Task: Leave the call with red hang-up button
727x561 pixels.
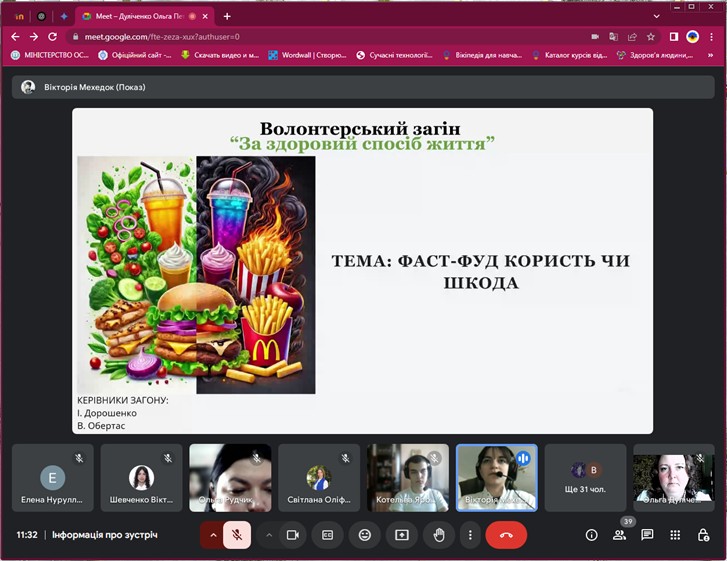Action: [x=506, y=535]
